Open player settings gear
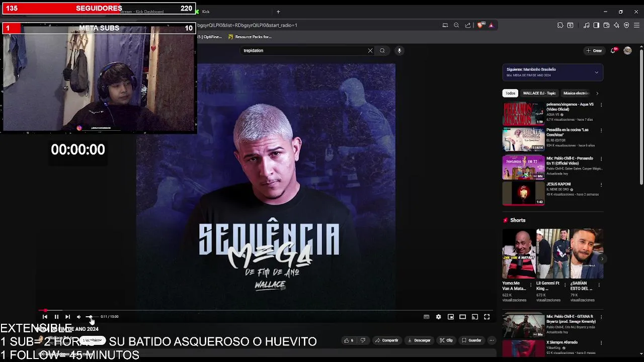This screenshot has height=362, width=644. point(439,317)
